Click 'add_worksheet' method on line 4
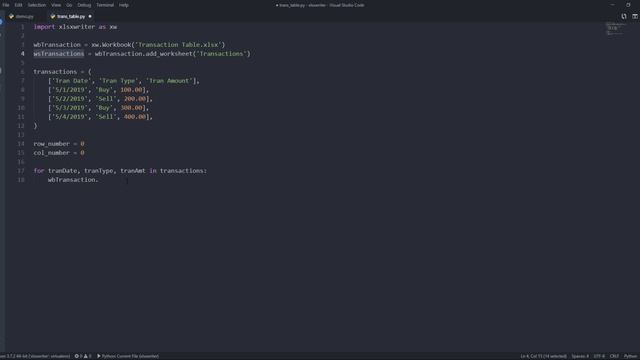This screenshot has height=360, width=640. click(169, 54)
